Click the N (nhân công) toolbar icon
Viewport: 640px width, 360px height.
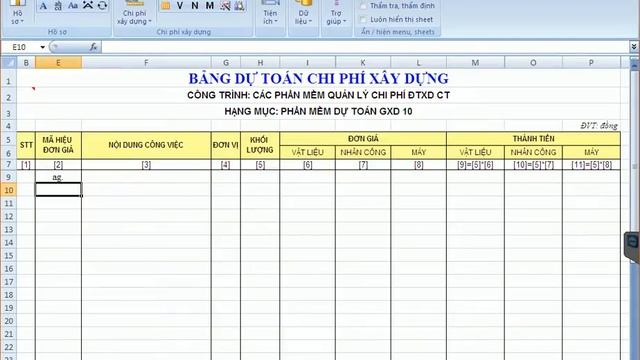point(195,6)
